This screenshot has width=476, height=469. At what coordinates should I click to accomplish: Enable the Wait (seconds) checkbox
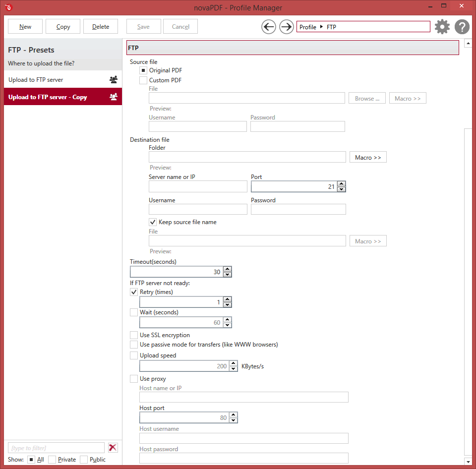[134, 312]
